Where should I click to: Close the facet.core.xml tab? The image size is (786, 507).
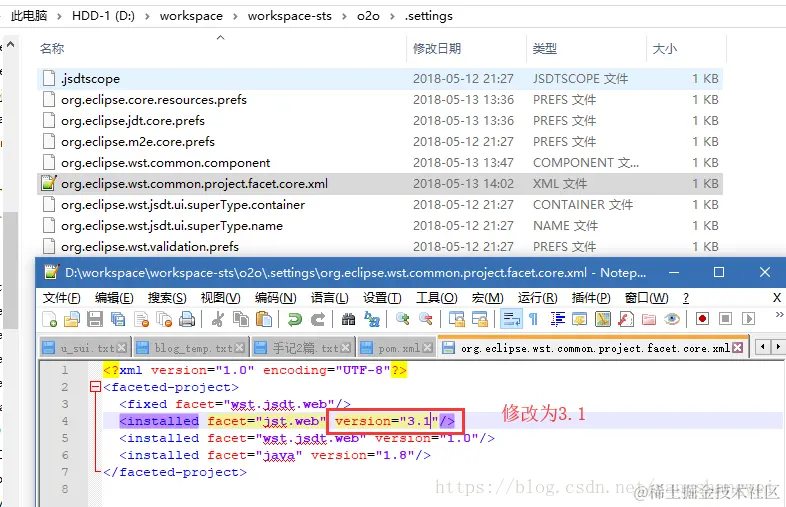pos(737,348)
